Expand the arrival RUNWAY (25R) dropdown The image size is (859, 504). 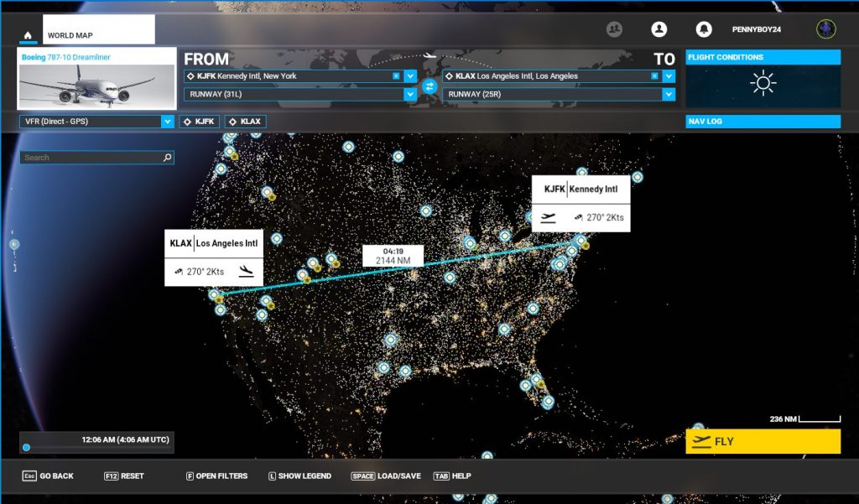[x=669, y=94]
